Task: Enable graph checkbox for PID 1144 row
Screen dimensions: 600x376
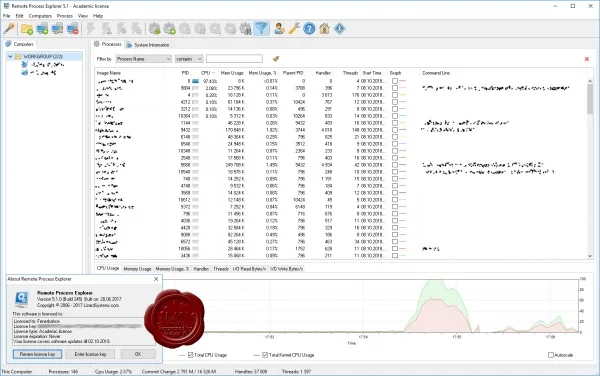Action: [x=395, y=123]
